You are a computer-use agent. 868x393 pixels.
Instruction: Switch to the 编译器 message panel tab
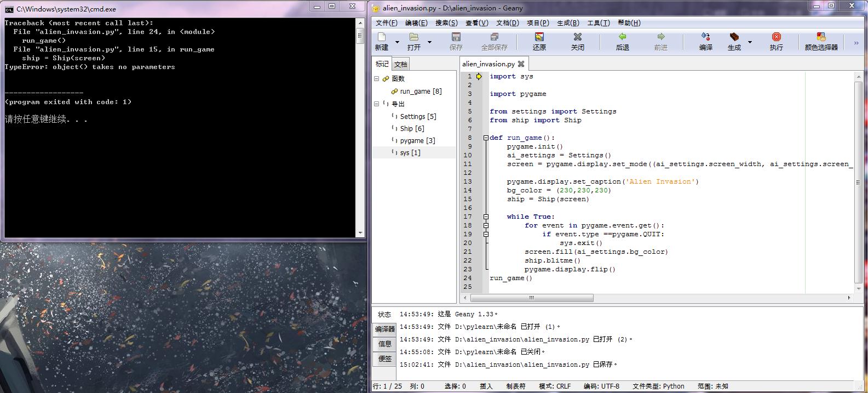(385, 329)
